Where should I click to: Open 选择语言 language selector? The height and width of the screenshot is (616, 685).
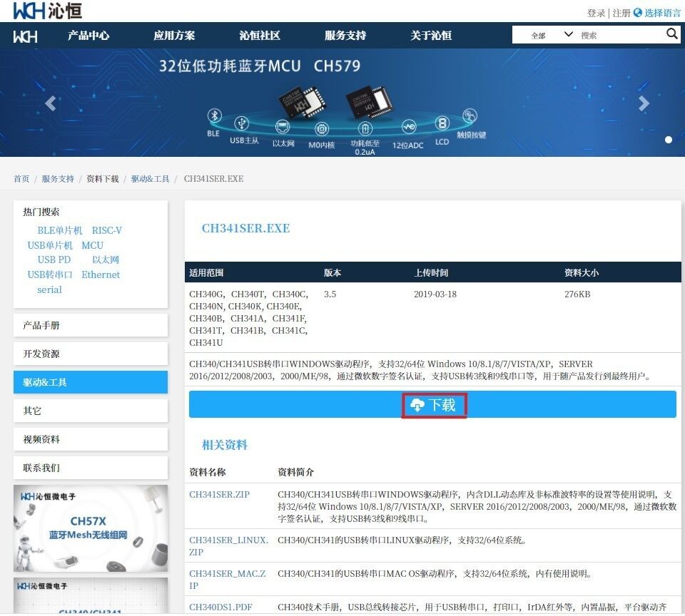pos(662,13)
